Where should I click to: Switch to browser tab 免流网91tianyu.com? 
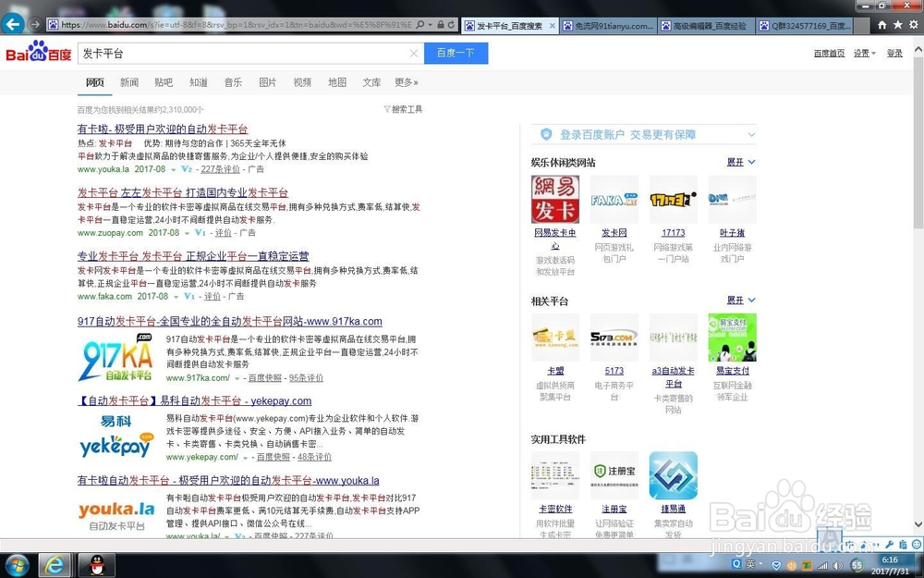coord(608,25)
